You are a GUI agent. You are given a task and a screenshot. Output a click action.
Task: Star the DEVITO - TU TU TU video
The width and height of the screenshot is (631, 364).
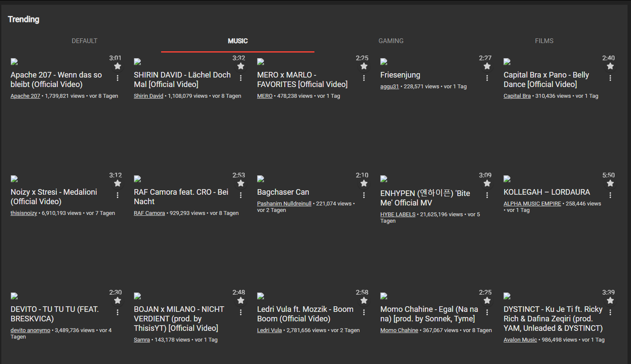117,300
